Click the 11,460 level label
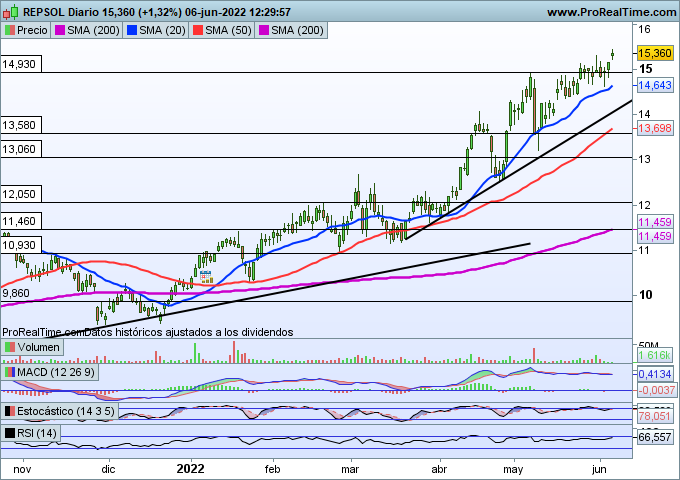Screen dimensions: 680x480 [x=21, y=221]
